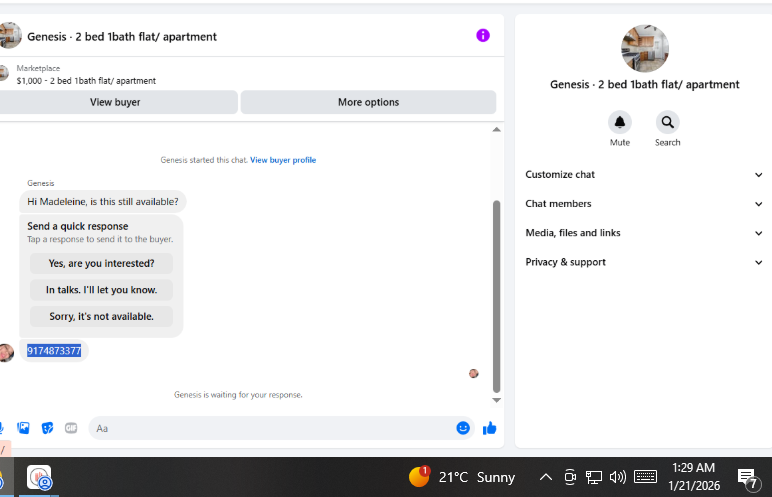772x497 pixels.
Task: Expand Customize chat section
Action: 644,174
